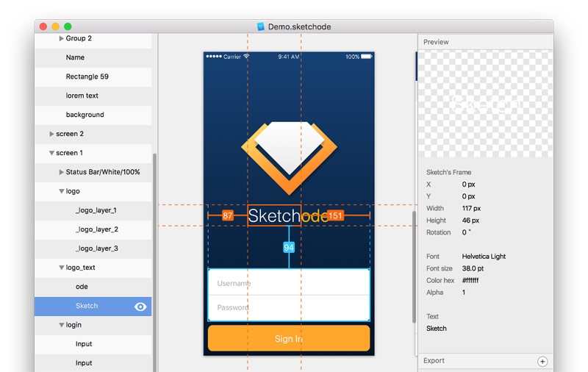The width and height of the screenshot is (588, 372).
Task: Expand the Group 2 tree arrow
Action: click(61, 38)
